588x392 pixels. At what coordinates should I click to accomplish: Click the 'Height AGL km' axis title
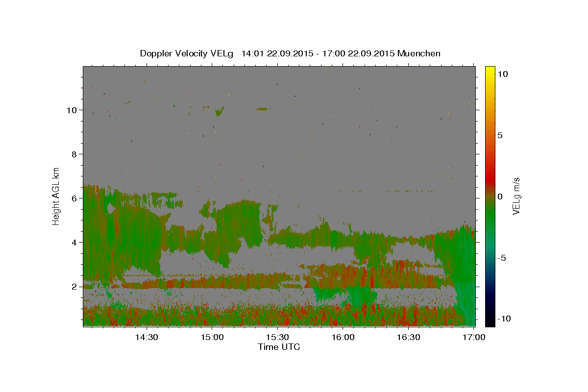click(56, 196)
